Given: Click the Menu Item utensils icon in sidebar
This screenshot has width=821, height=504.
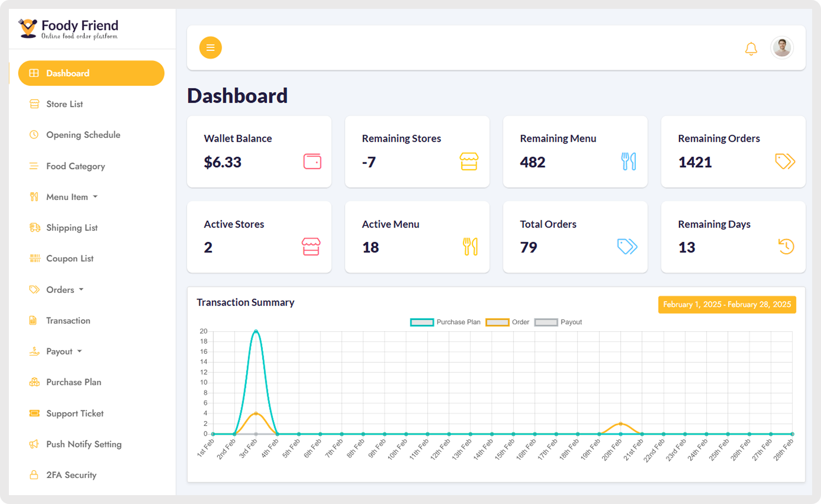Looking at the screenshot, I should click(34, 197).
